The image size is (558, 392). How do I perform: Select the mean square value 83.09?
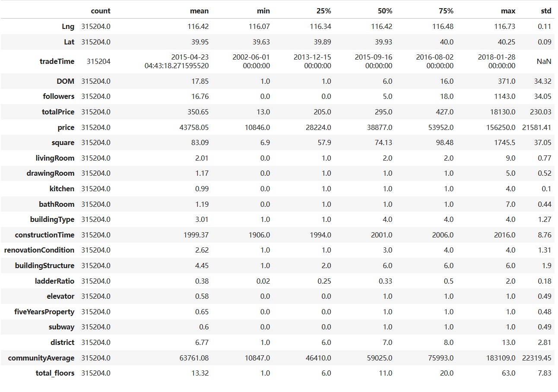pyautogui.click(x=200, y=142)
